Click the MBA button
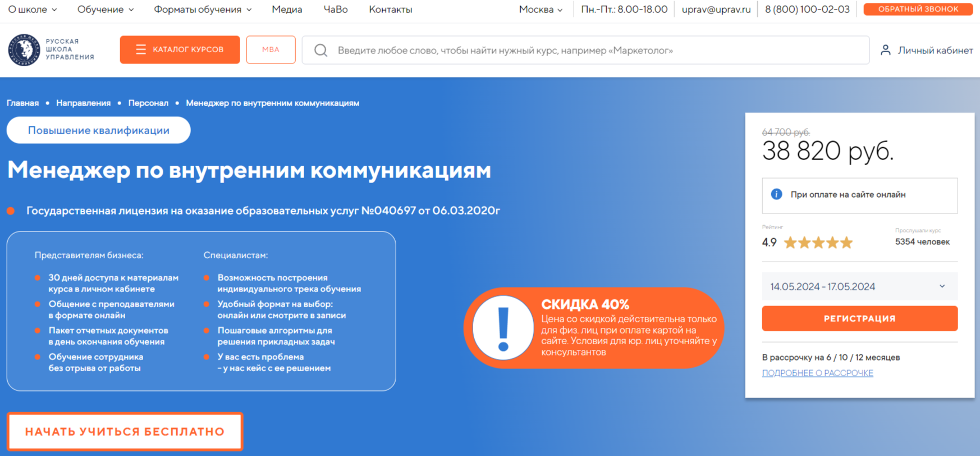The height and width of the screenshot is (456, 980). point(271,49)
